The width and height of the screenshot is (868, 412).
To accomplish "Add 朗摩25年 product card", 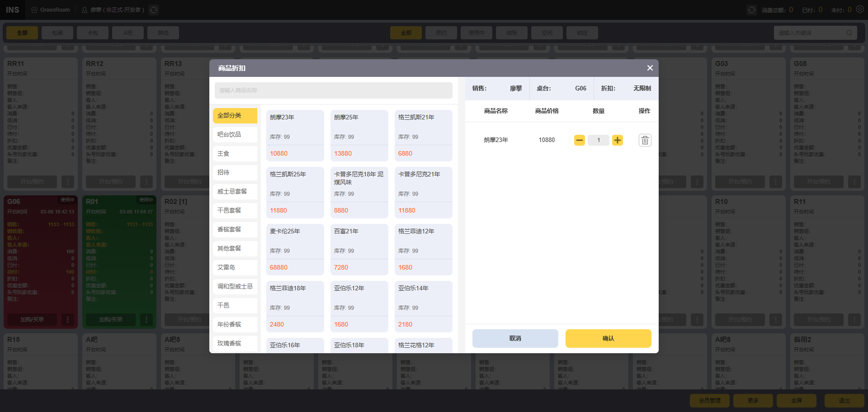I will click(359, 136).
